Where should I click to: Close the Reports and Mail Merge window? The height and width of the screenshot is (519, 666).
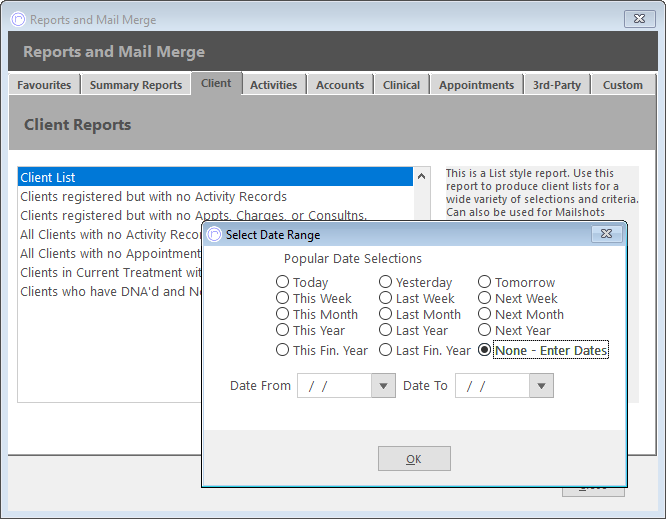(639, 19)
